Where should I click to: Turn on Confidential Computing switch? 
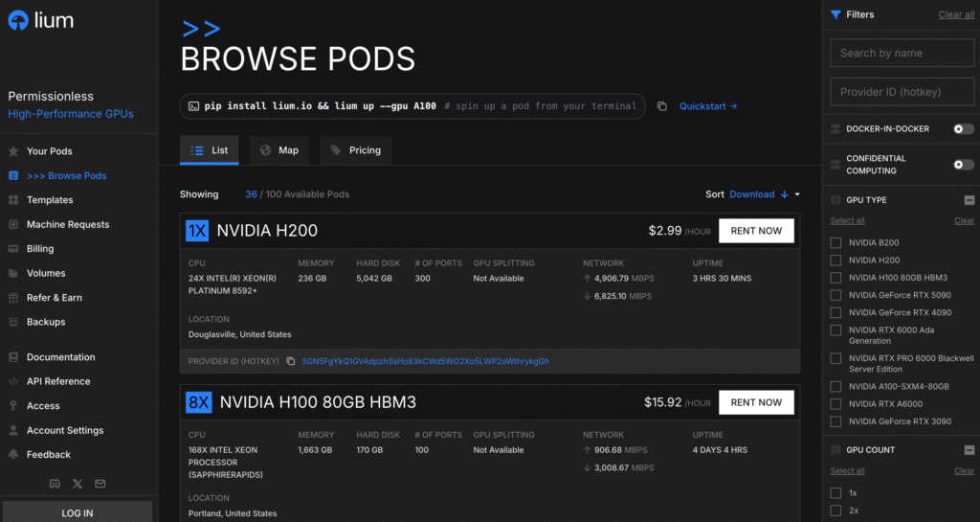coord(963,165)
